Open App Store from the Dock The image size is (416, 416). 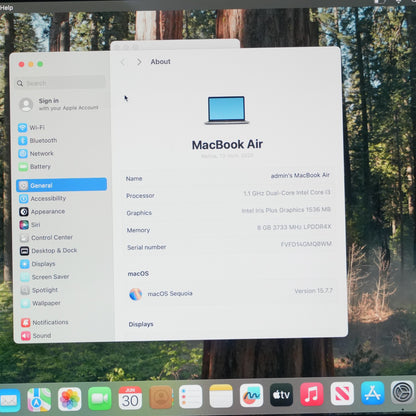click(372, 393)
